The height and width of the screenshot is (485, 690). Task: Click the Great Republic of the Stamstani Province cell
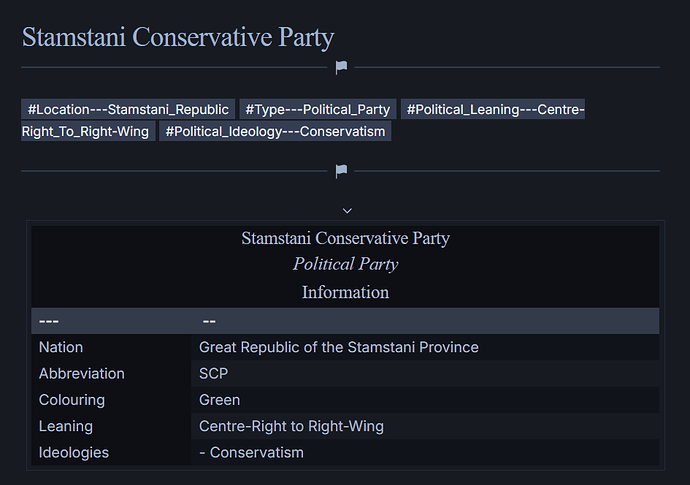pyautogui.click(x=339, y=347)
